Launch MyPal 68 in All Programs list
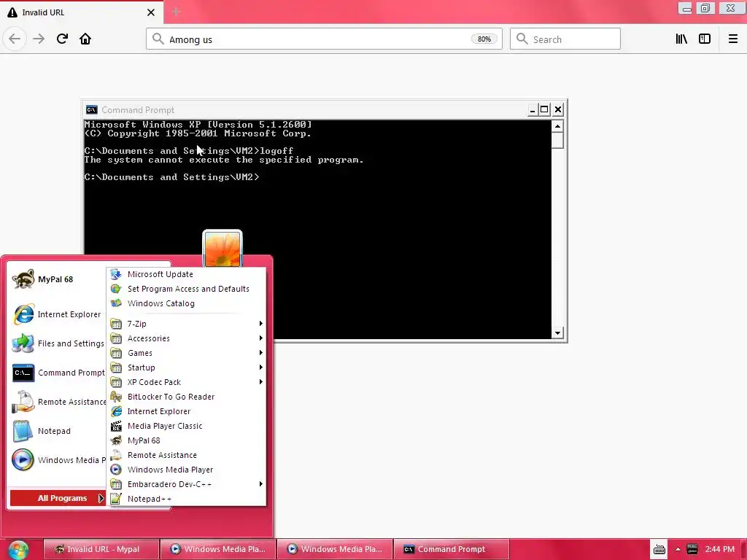 [186, 440]
